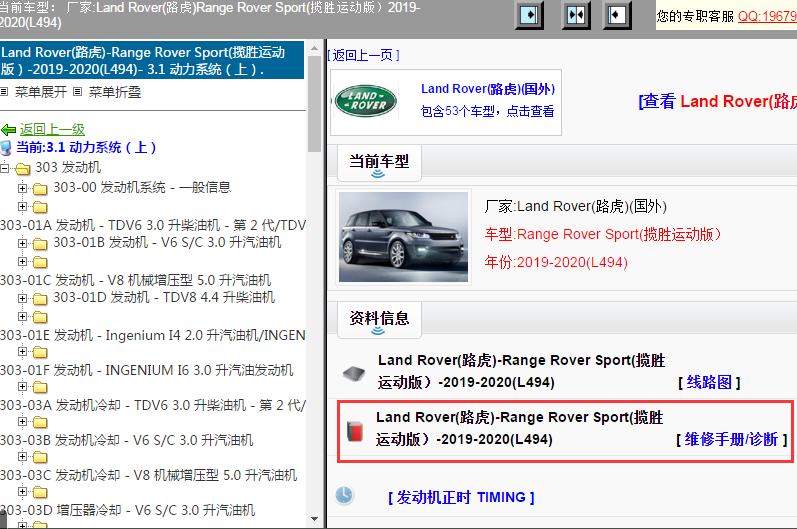Viewport: 797px width, 529px height.
Task: Click the collapse-right-panel arrow icon in top bar
Action: [617, 15]
